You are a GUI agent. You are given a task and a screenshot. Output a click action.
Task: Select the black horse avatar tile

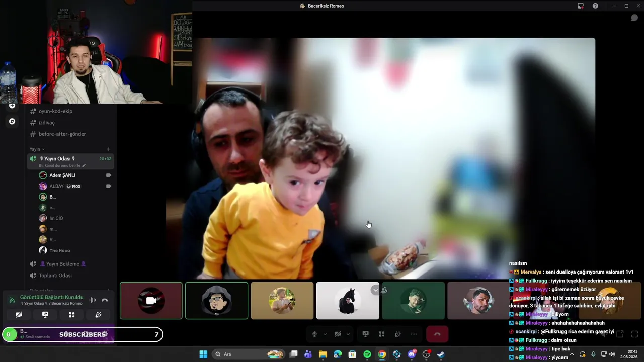(348, 301)
